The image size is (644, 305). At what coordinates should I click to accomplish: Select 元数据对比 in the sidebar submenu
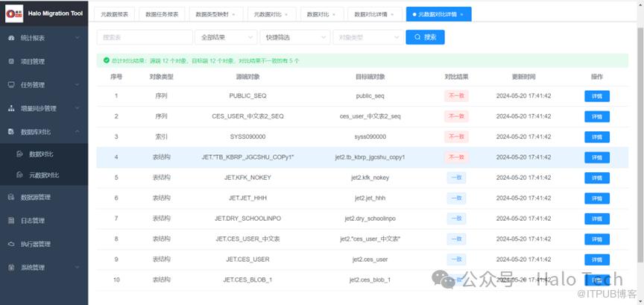coord(44,175)
